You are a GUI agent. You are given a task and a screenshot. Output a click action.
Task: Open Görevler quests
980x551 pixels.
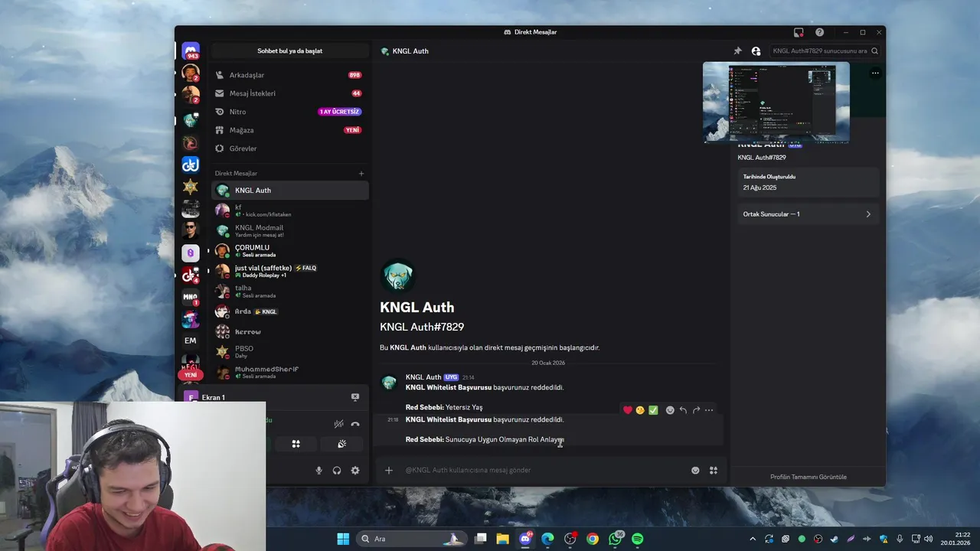point(289,148)
